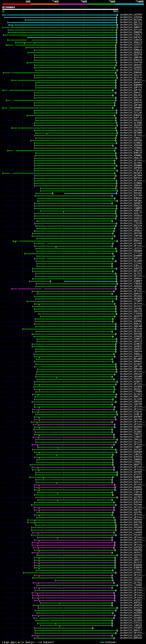Click the cyan alignment bar for UniRef100_C6TFR0

(x=60, y=15)
